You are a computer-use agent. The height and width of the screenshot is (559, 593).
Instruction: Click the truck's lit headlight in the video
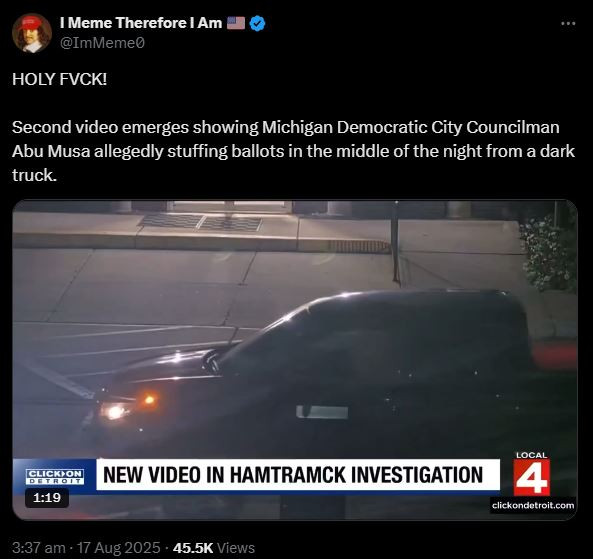(113, 411)
